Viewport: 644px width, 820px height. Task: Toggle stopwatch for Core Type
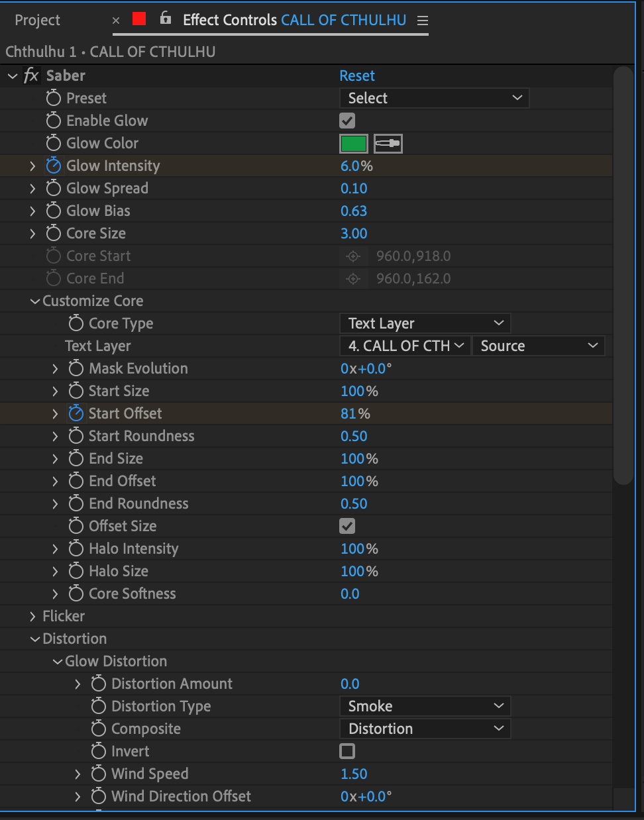tap(76, 323)
